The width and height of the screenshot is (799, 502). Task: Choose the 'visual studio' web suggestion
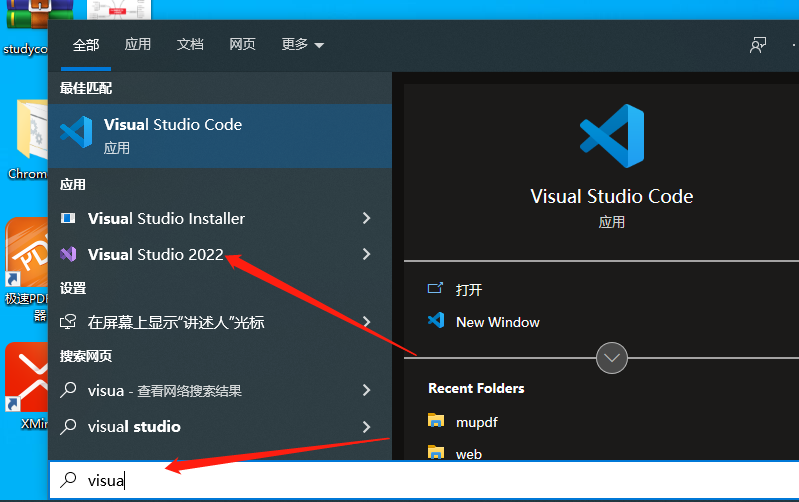(220, 427)
